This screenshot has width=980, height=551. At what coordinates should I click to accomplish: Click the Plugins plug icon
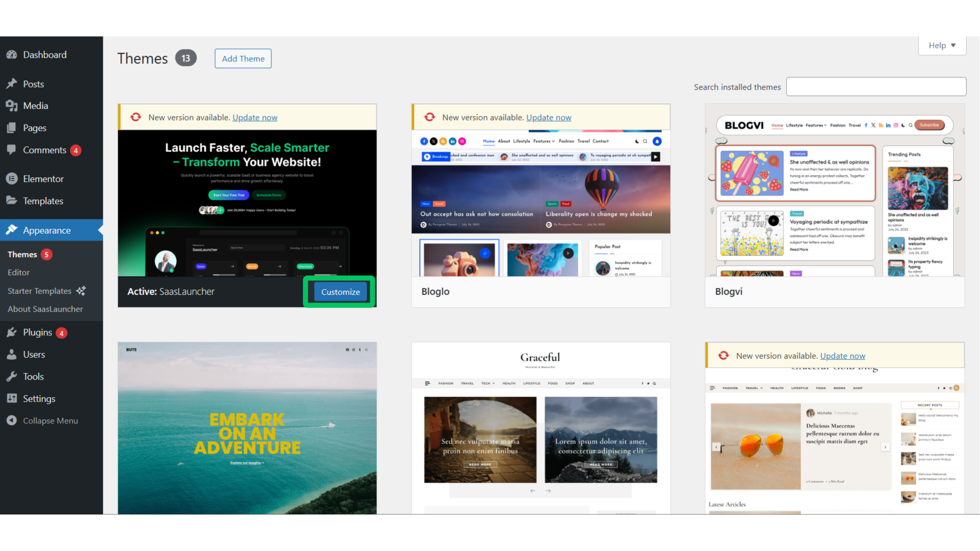coord(12,332)
